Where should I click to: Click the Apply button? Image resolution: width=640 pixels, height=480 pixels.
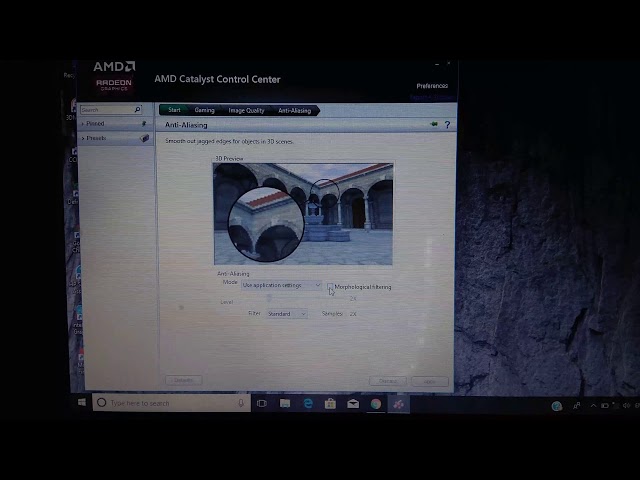click(430, 381)
